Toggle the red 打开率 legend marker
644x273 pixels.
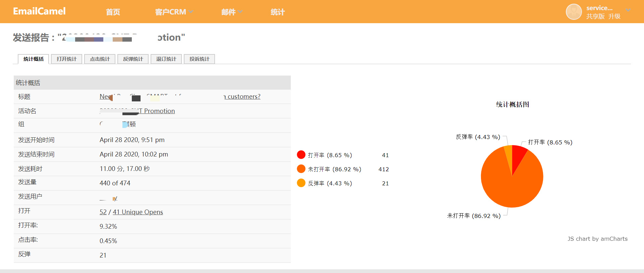(301, 154)
